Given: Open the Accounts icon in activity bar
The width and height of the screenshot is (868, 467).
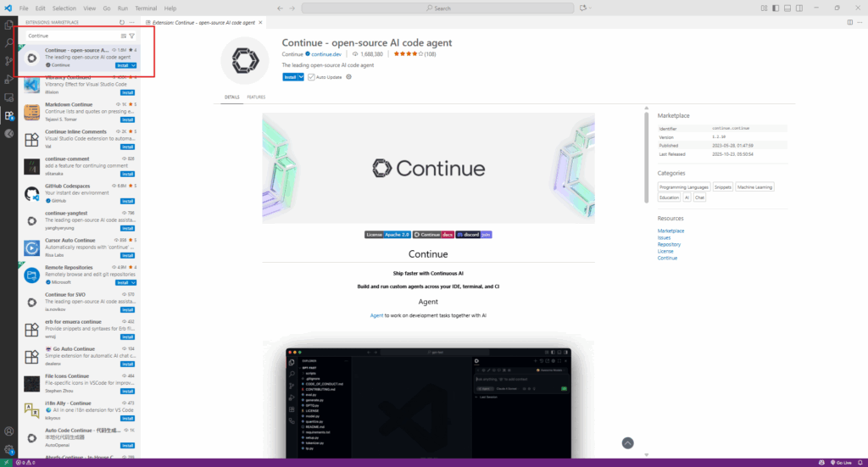Looking at the screenshot, I should click(x=8, y=431).
